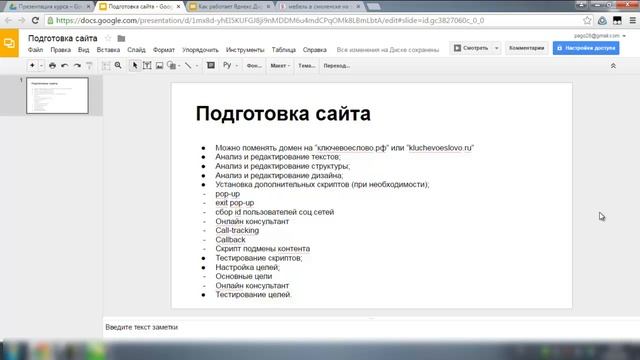Expand the new slide plus dropdown arrow
Screen dimensions: 640x360
(x=41, y=66)
